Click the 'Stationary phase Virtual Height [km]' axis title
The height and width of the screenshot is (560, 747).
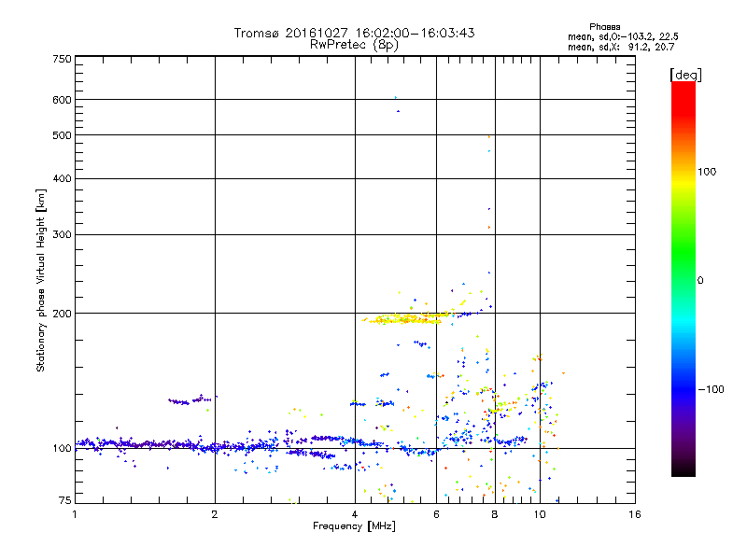[40, 281]
